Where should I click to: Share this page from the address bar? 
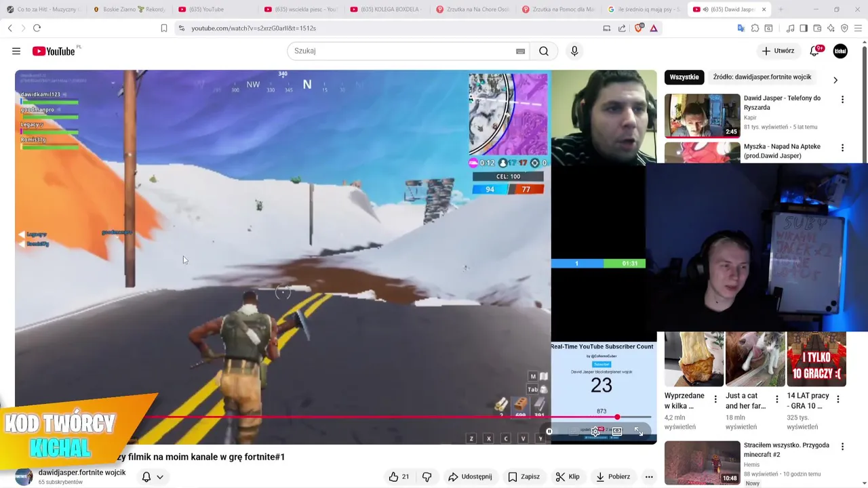pyautogui.click(x=622, y=28)
